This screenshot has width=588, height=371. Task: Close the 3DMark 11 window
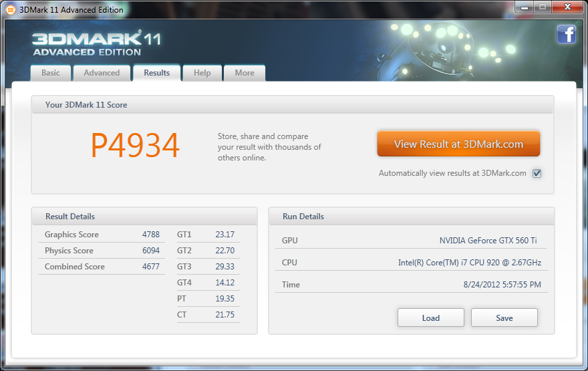(567, 7)
